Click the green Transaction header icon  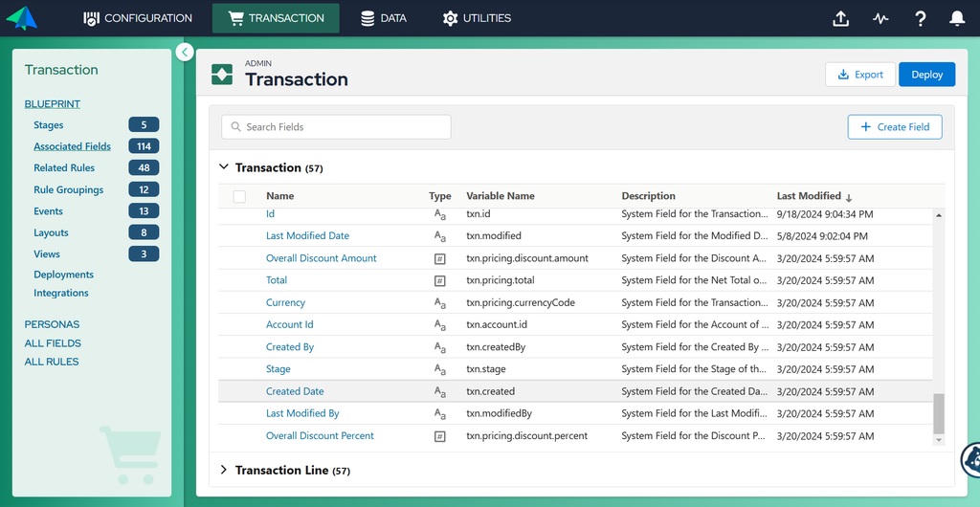tap(222, 75)
